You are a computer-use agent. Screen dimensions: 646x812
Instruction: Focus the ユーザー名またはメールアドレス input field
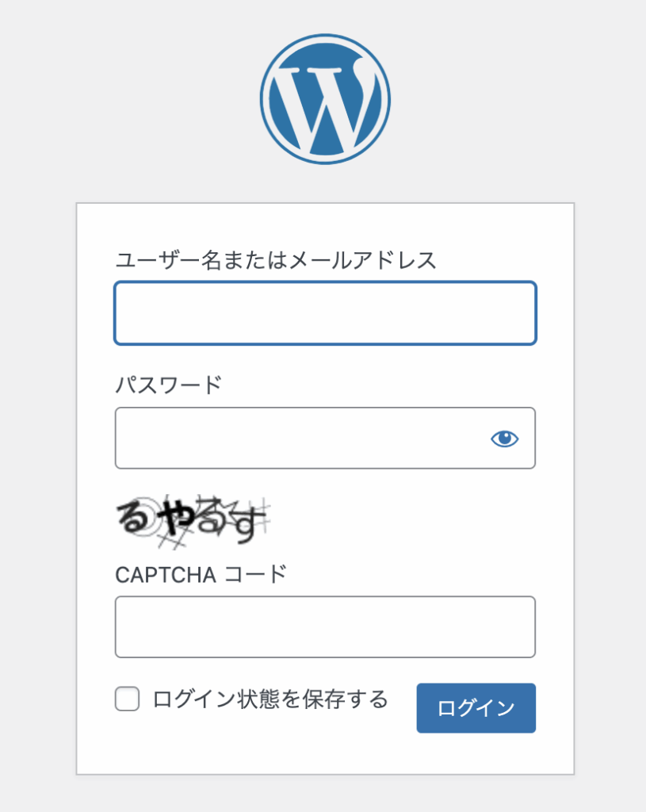pos(325,313)
